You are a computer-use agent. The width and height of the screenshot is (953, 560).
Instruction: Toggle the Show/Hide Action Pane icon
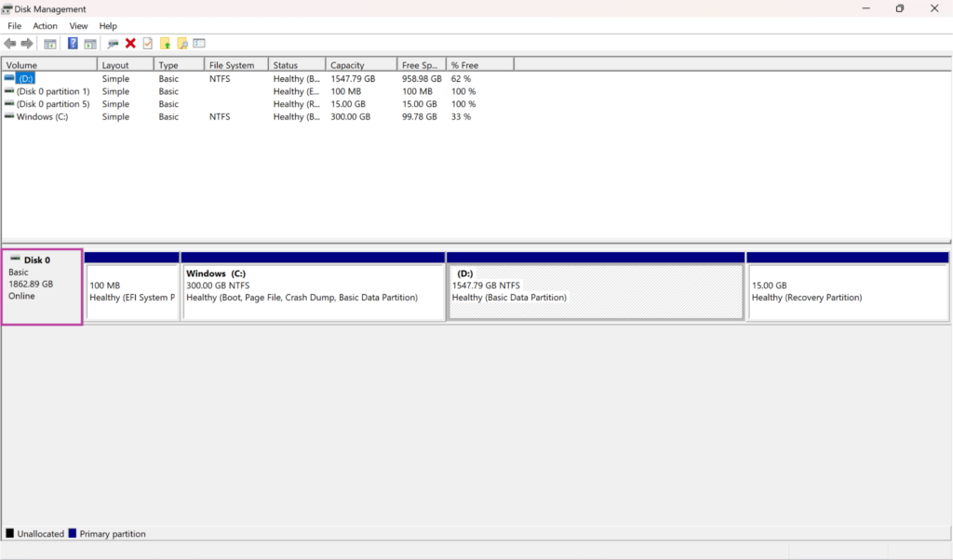tap(92, 43)
